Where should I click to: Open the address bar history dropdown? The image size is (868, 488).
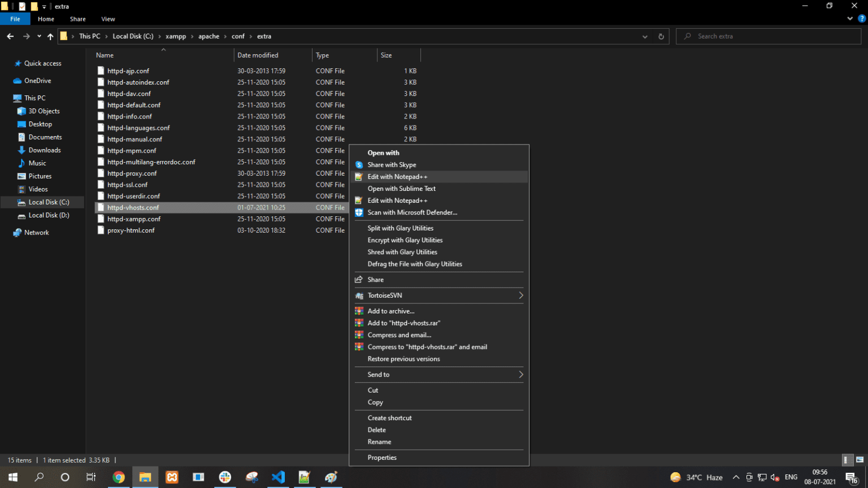coord(645,36)
